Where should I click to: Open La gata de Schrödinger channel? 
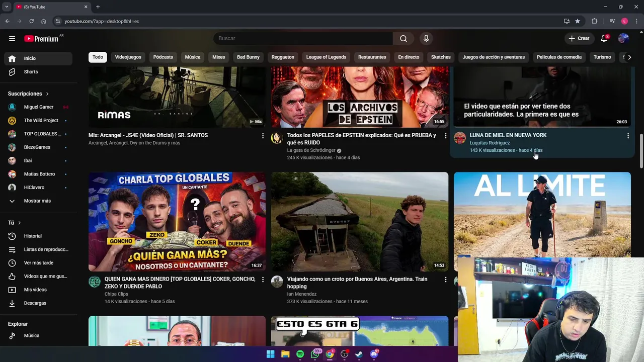(x=311, y=150)
